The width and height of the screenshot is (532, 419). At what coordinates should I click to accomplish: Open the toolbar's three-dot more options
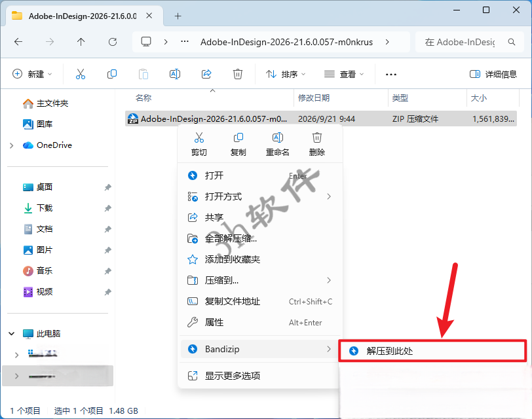pyautogui.click(x=391, y=74)
